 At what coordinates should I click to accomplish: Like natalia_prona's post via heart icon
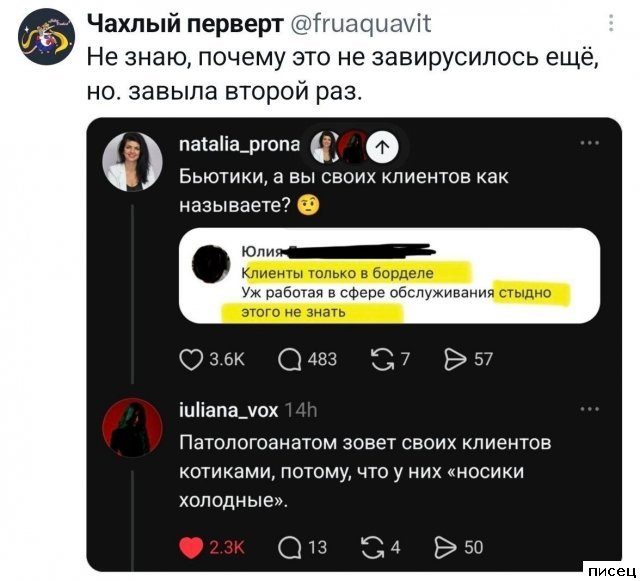(x=191, y=360)
